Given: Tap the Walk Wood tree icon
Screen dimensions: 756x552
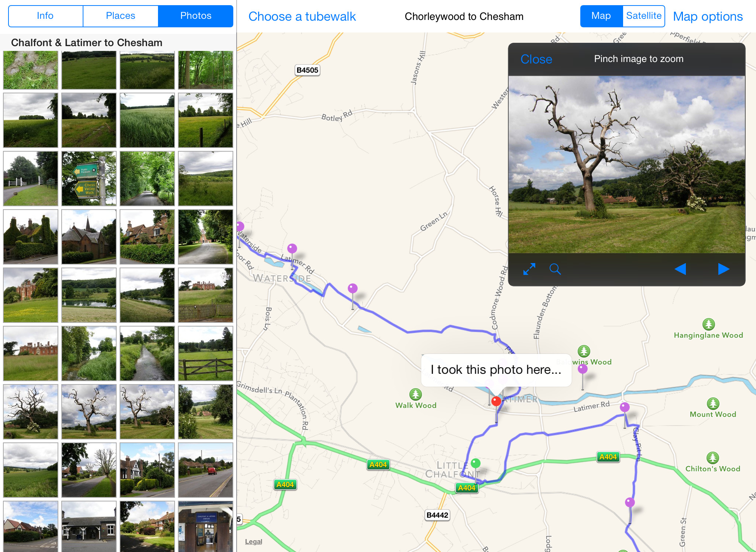Looking at the screenshot, I should point(416,394).
